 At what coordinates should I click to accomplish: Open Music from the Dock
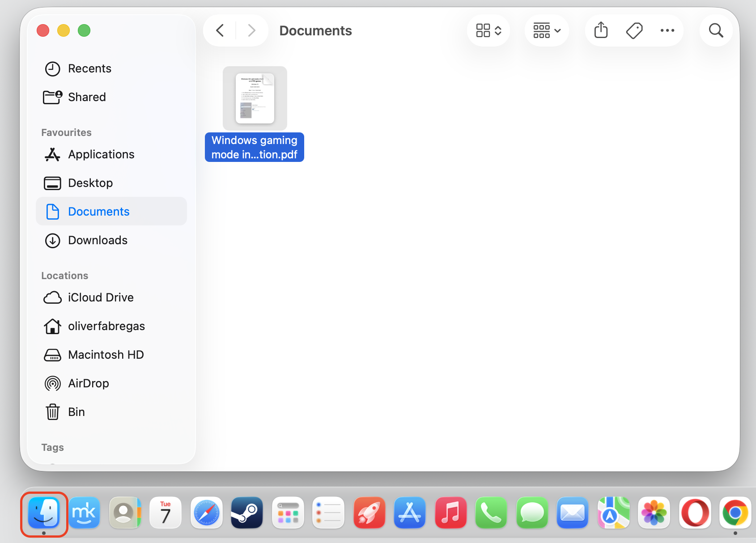pyautogui.click(x=450, y=513)
